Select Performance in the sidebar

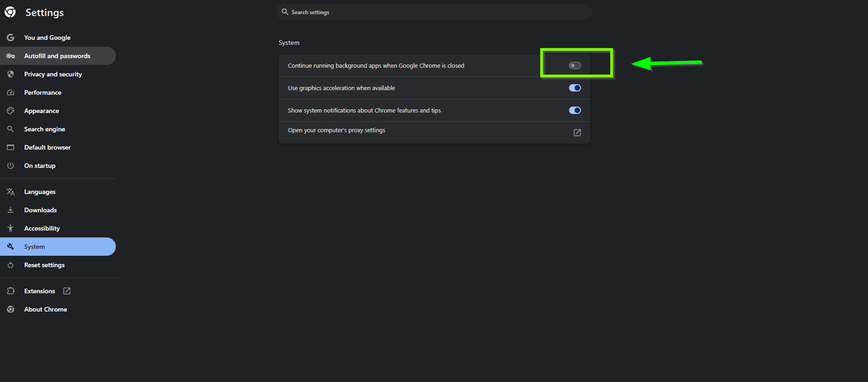pyautogui.click(x=58, y=93)
